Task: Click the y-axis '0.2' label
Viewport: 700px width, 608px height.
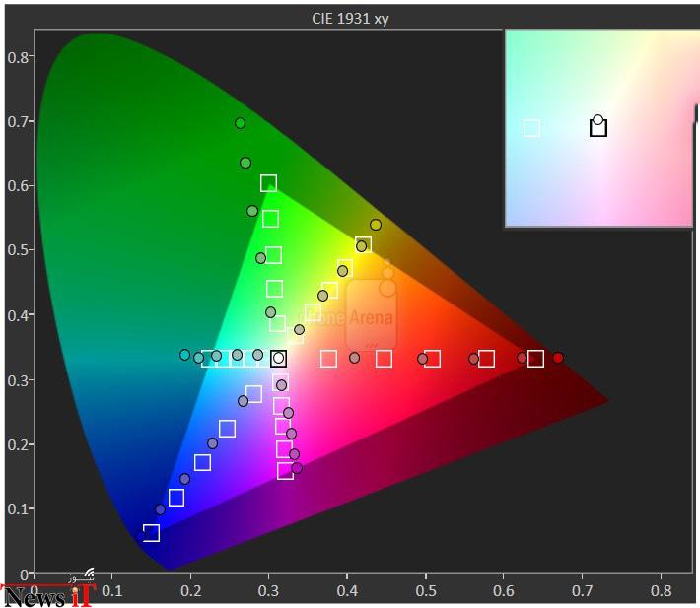Action: coord(19,444)
